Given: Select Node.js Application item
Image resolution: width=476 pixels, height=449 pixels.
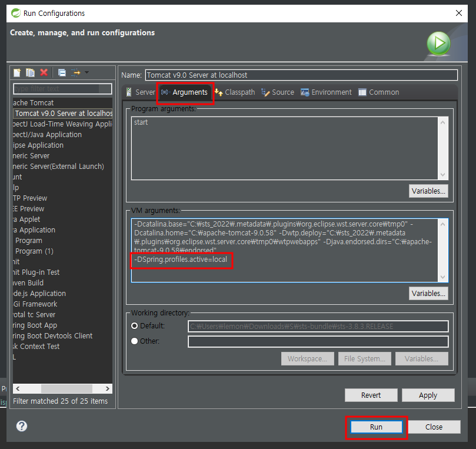Looking at the screenshot, I should tap(39, 294).
